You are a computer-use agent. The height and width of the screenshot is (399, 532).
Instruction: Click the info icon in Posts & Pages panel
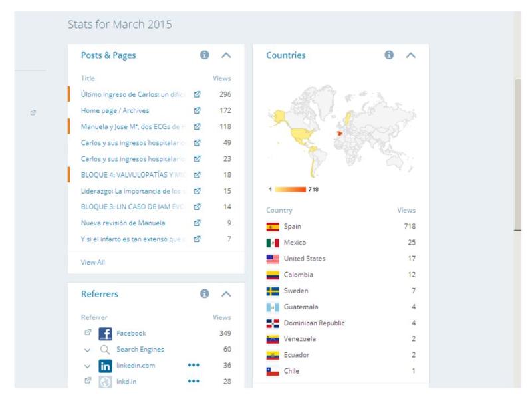click(205, 55)
